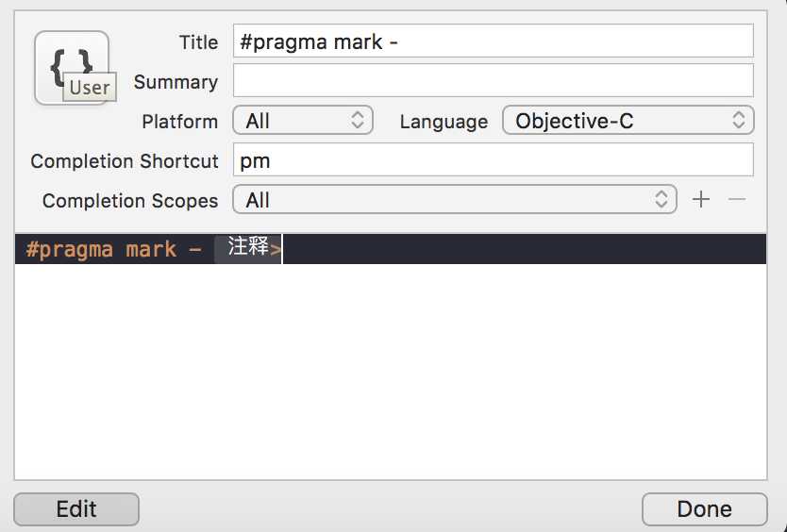Image resolution: width=787 pixels, height=532 pixels.
Task: Select the 注释 placeholder token in code
Action: 248,249
